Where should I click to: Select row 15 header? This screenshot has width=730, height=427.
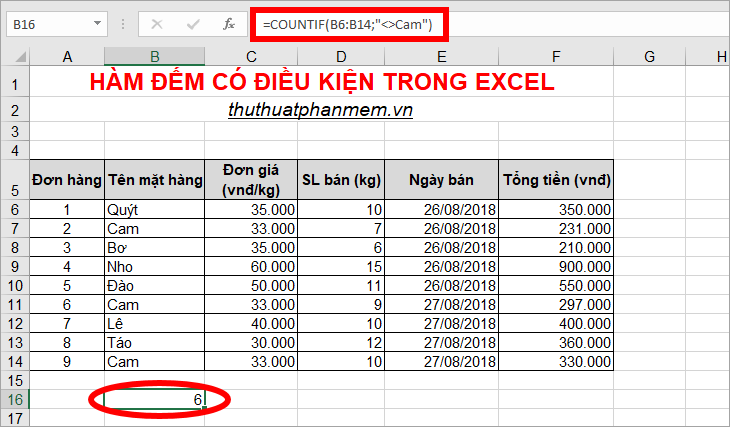[x=15, y=380]
